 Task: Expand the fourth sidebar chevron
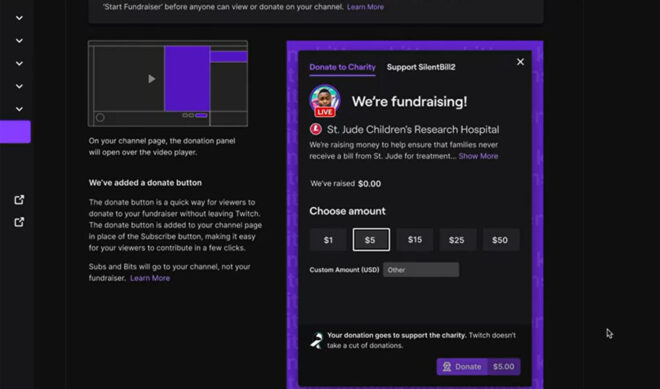pos(19,86)
